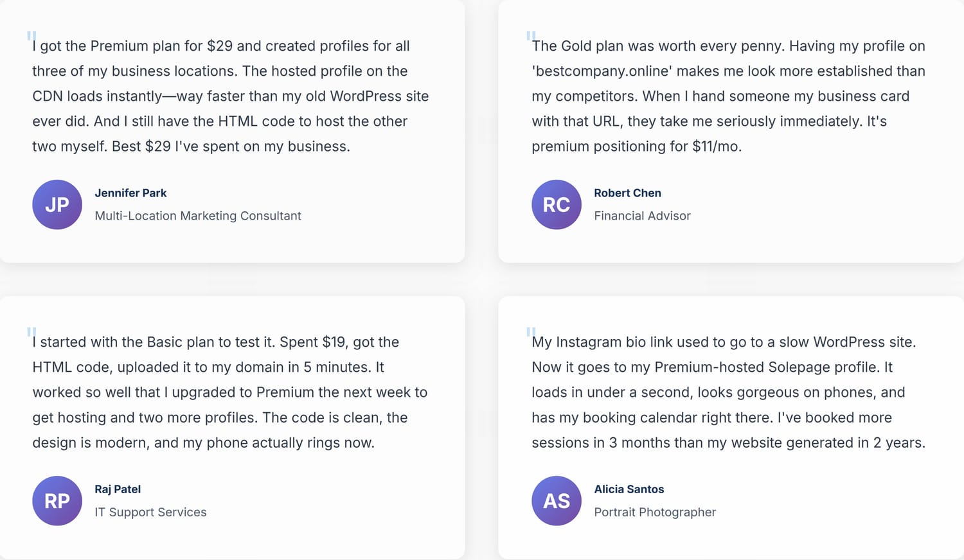Click the RC avatar circle
Screen dimensions: 964x560
[x=557, y=204]
